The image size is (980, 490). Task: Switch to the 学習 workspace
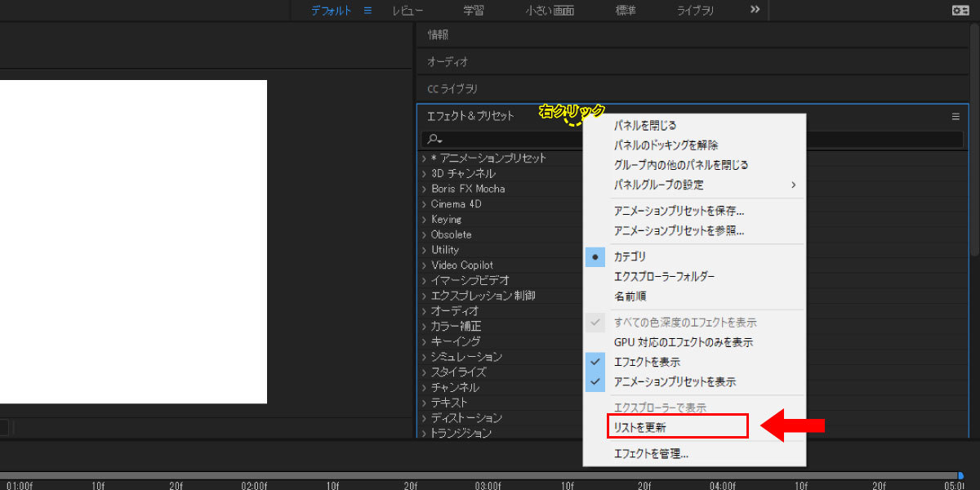[474, 11]
